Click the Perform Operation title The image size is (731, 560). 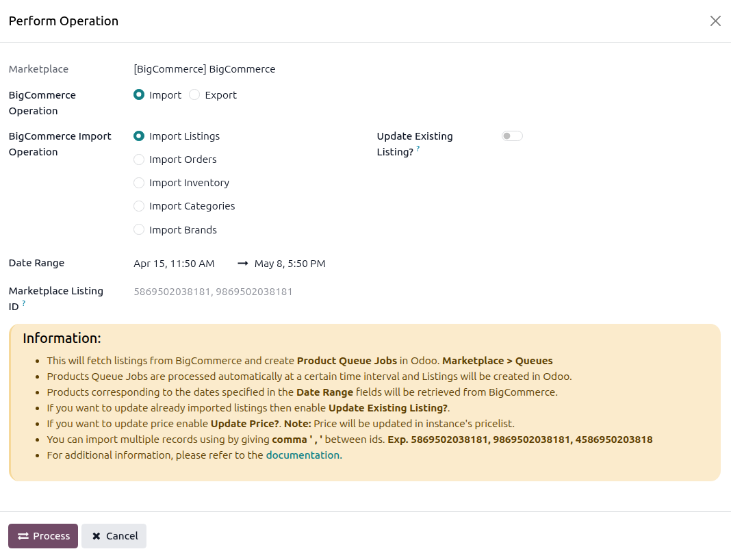coord(64,21)
